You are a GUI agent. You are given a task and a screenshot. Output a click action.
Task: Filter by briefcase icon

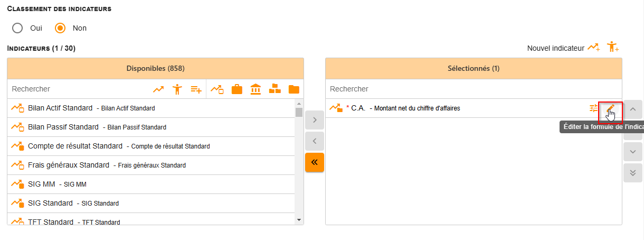tap(237, 89)
